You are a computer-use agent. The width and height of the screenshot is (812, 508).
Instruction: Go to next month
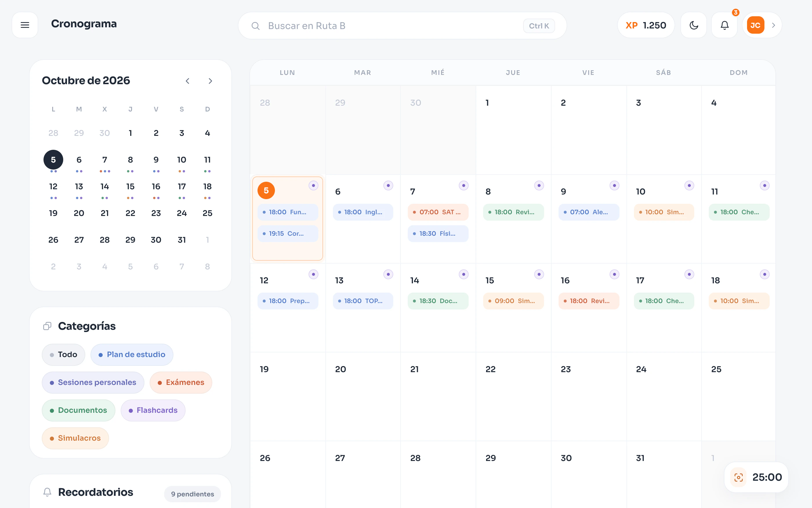click(210, 81)
